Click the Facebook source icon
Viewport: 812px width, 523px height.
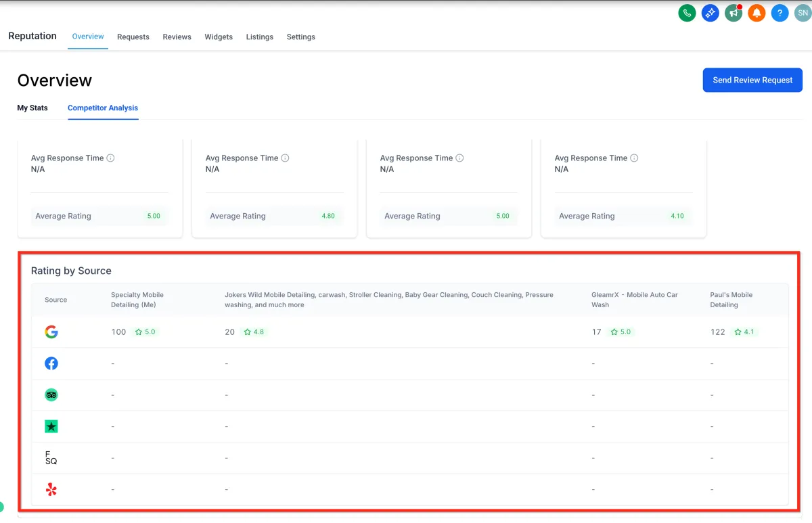51,363
